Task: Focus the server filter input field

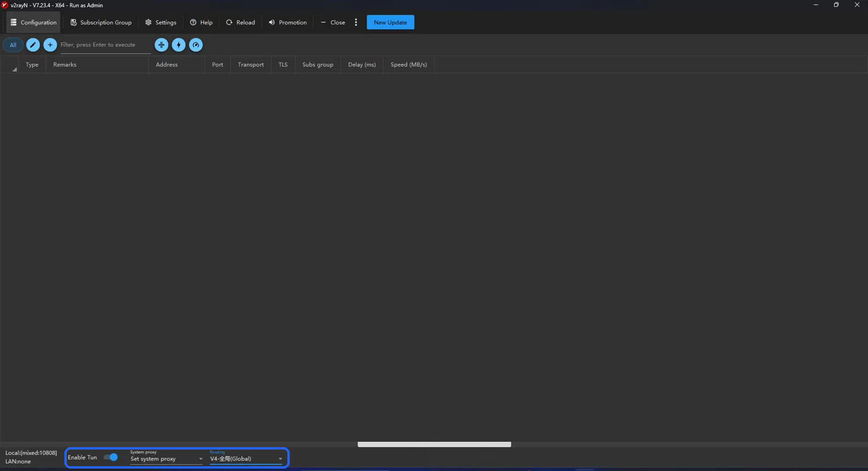Action: pyautogui.click(x=106, y=45)
